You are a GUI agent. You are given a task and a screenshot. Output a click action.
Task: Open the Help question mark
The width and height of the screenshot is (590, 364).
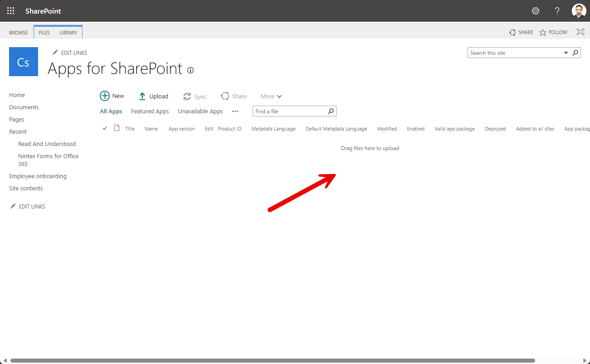[557, 11]
